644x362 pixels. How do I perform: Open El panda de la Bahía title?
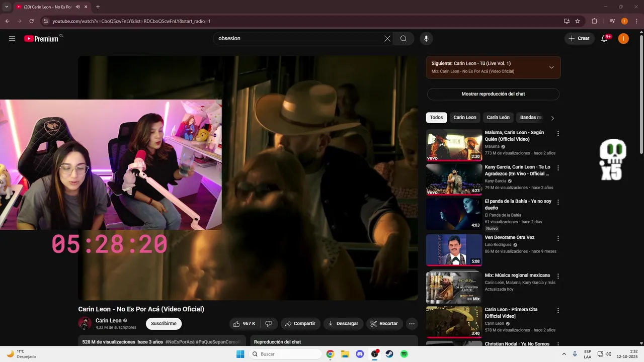(x=518, y=205)
